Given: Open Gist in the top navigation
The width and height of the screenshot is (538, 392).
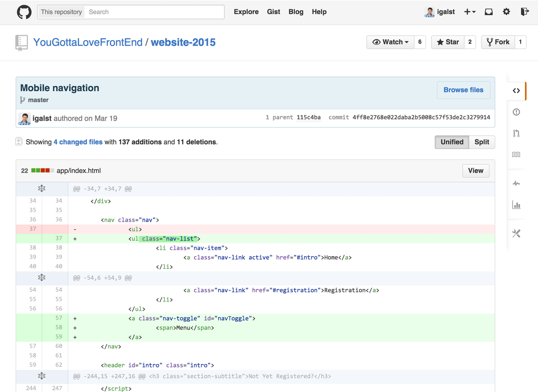Looking at the screenshot, I should point(273,12).
